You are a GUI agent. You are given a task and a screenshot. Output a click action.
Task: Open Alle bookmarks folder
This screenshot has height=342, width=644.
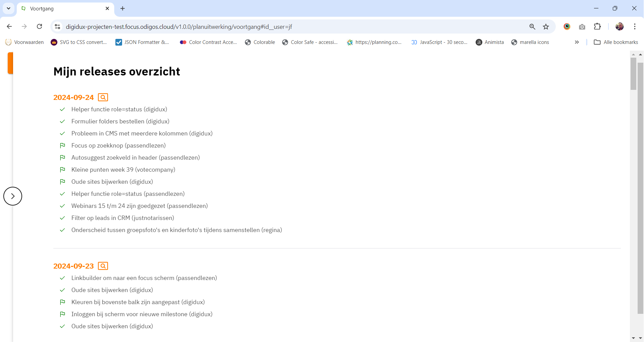(x=616, y=42)
